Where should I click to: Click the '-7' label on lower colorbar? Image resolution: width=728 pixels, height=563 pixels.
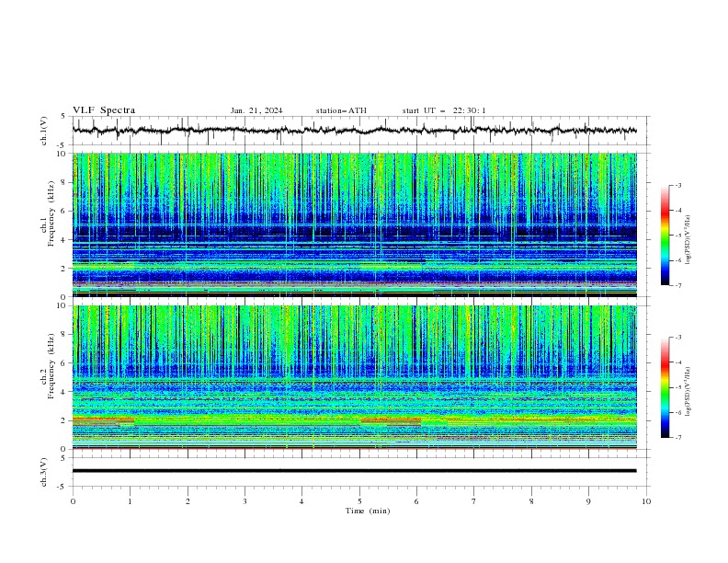(x=677, y=438)
